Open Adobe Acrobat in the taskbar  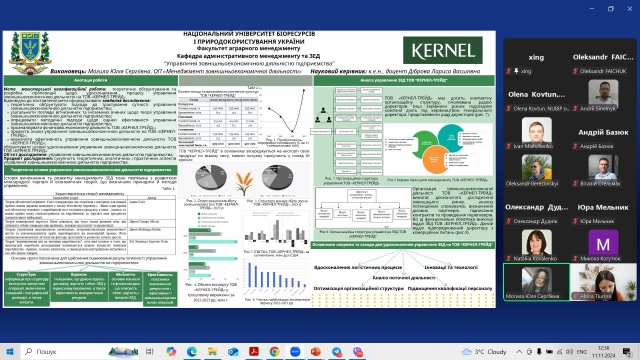tap(254, 351)
